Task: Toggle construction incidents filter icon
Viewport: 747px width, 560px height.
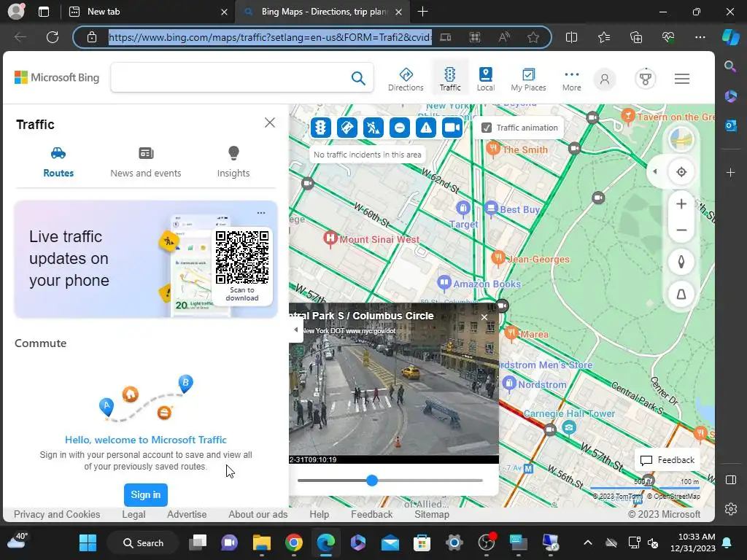Action: [347, 128]
